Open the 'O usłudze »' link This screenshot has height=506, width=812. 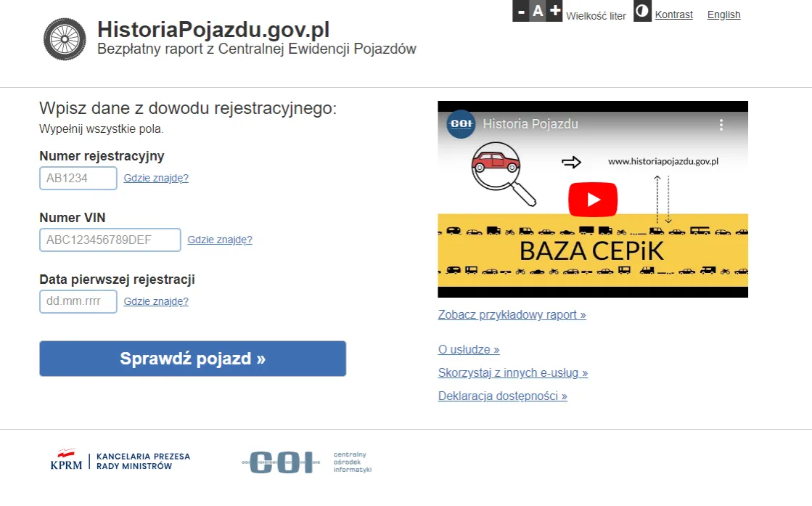469,350
